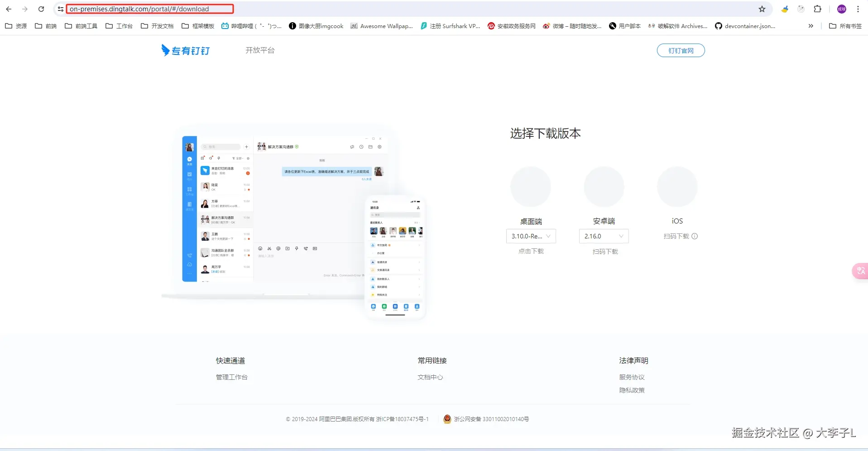Open the 图像大厨imgcook bookmark
The width and height of the screenshot is (868, 451).
(x=316, y=26)
